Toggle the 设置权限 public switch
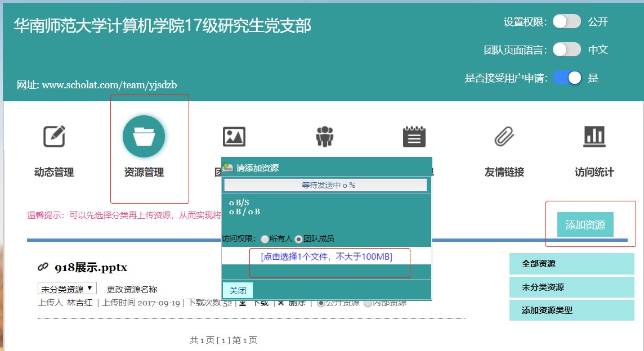 point(566,22)
